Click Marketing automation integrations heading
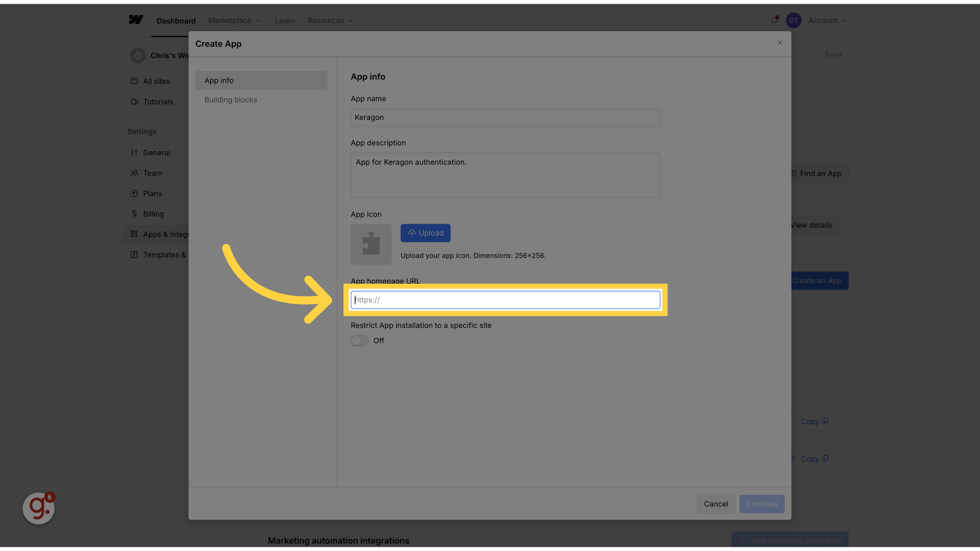This screenshot has height=551, width=980. [x=338, y=540]
